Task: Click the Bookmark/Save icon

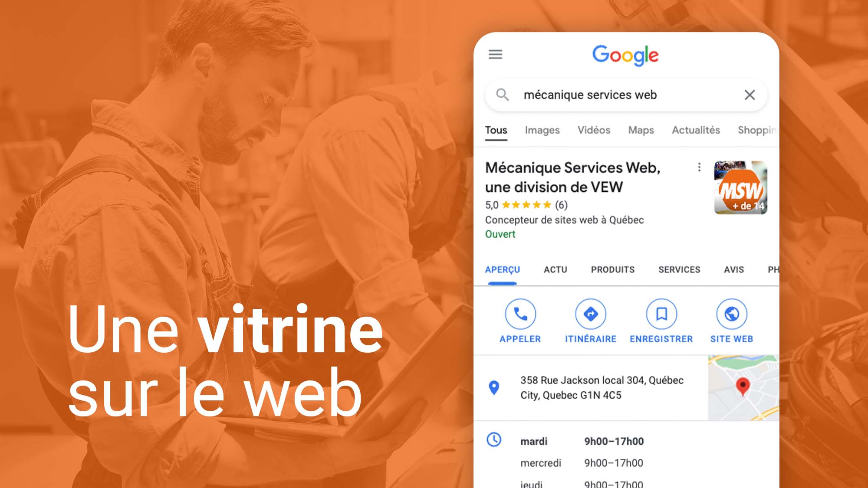Action: click(662, 314)
